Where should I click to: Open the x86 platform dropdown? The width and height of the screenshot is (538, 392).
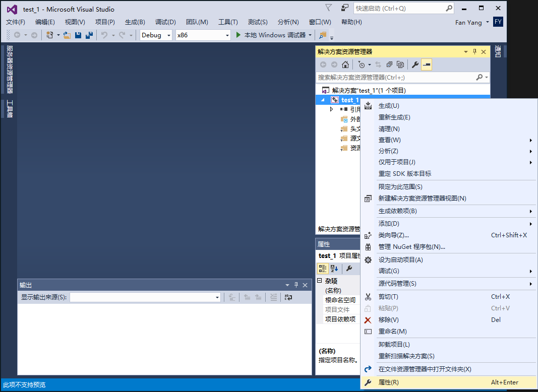tap(203, 35)
